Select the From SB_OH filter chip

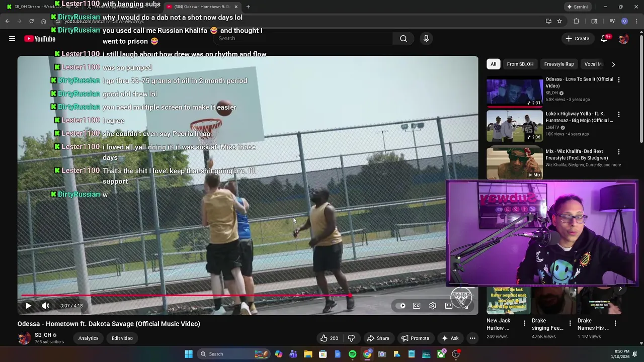(520, 64)
